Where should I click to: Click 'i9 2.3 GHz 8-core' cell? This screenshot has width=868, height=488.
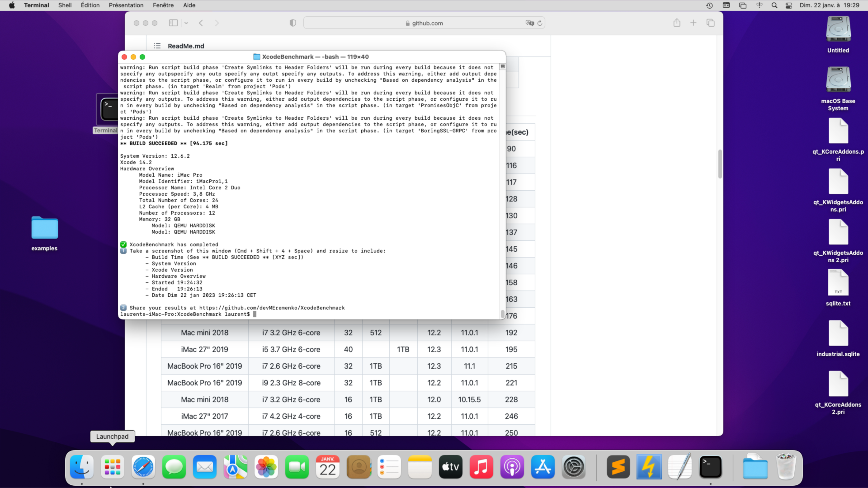tap(292, 383)
